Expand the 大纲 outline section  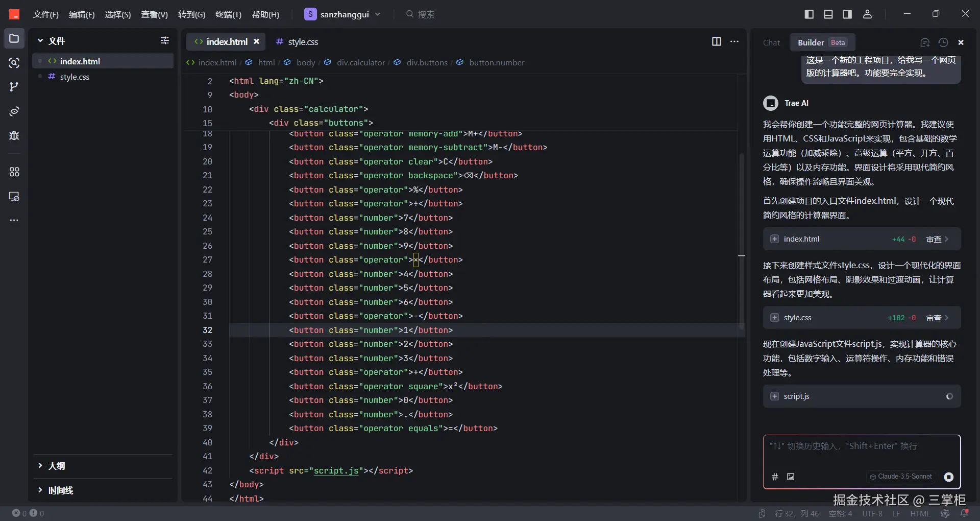(x=40, y=465)
